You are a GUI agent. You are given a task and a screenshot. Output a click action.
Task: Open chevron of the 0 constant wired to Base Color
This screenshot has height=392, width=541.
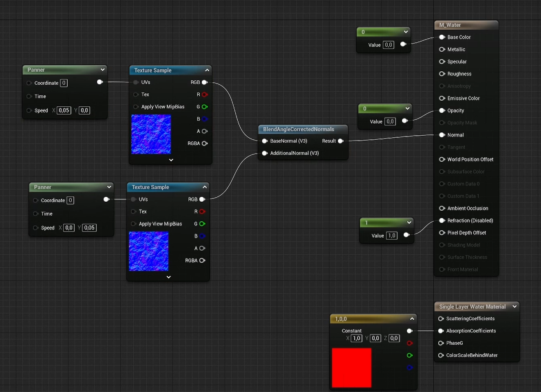pyautogui.click(x=406, y=32)
